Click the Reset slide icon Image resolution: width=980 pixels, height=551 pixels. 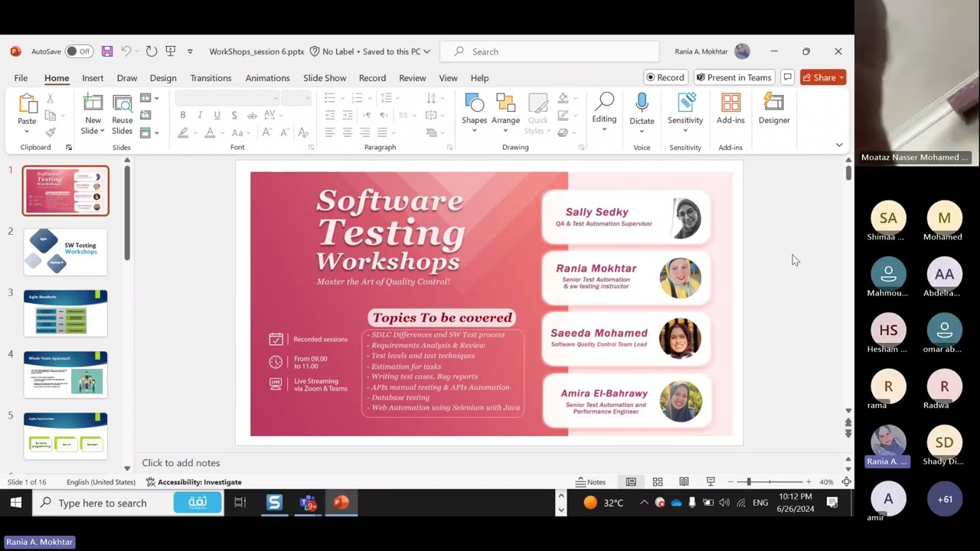[145, 116]
